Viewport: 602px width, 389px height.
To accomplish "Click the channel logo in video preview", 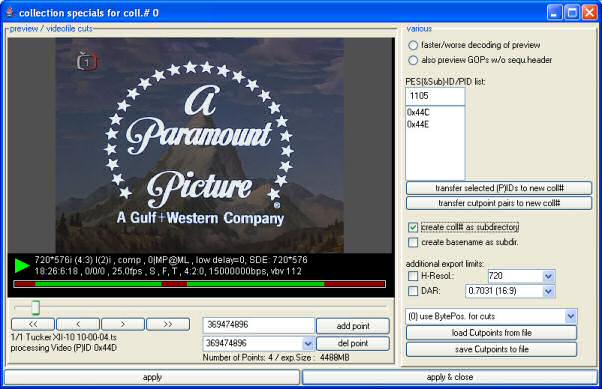I will [x=87, y=61].
